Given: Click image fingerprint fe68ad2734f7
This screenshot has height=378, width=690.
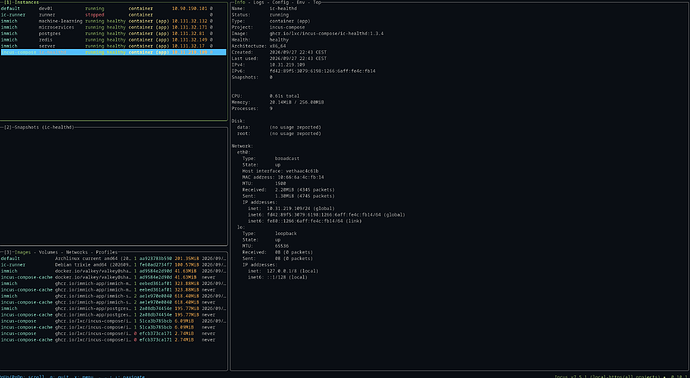Looking at the screenshot, I should tap(156, 264).
